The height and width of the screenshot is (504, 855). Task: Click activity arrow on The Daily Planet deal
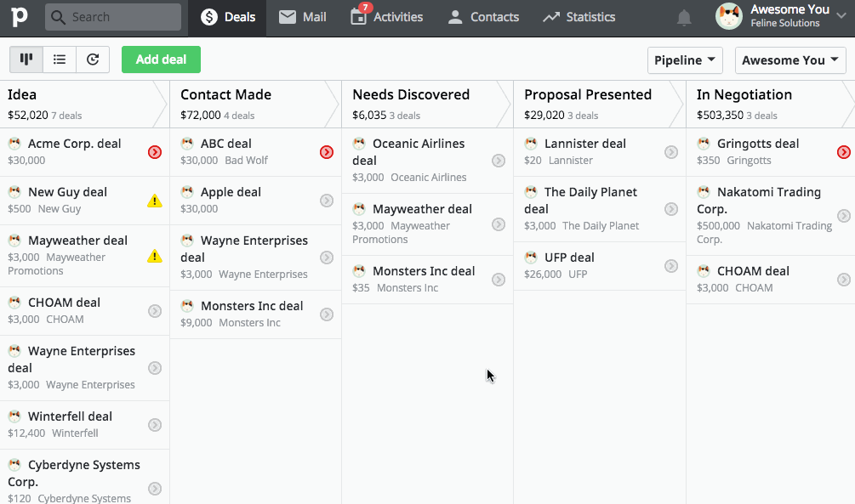tap(671, 209)
